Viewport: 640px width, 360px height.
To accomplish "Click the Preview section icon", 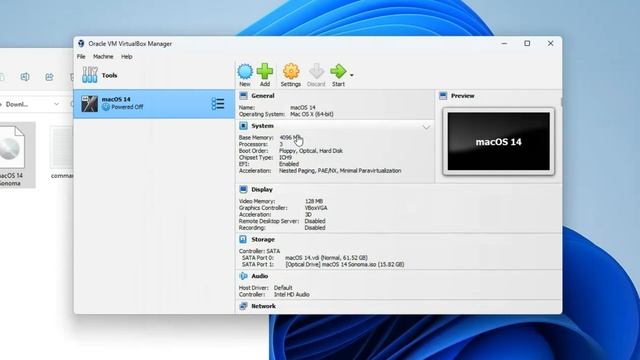I will [443, 96].
